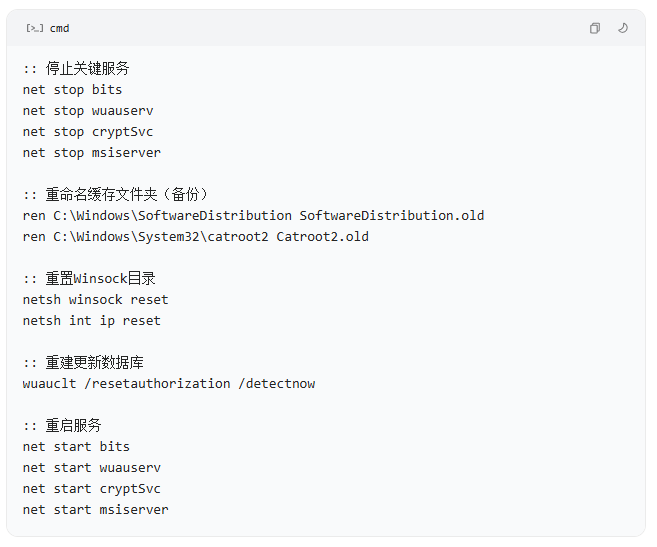Viewport: 657px width, 547px height.
Task: Toggle dark mode with moon icon
Action: click(623, 28)
